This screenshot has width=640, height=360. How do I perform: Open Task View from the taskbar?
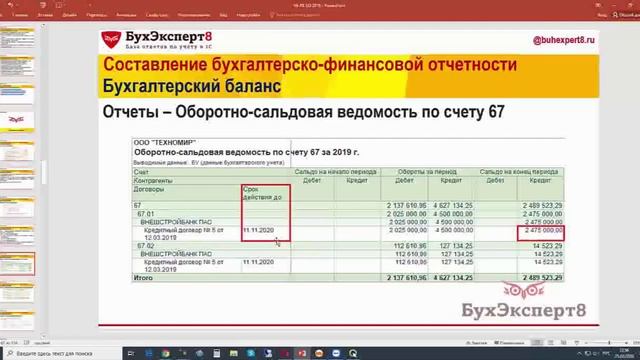[131, 353]
